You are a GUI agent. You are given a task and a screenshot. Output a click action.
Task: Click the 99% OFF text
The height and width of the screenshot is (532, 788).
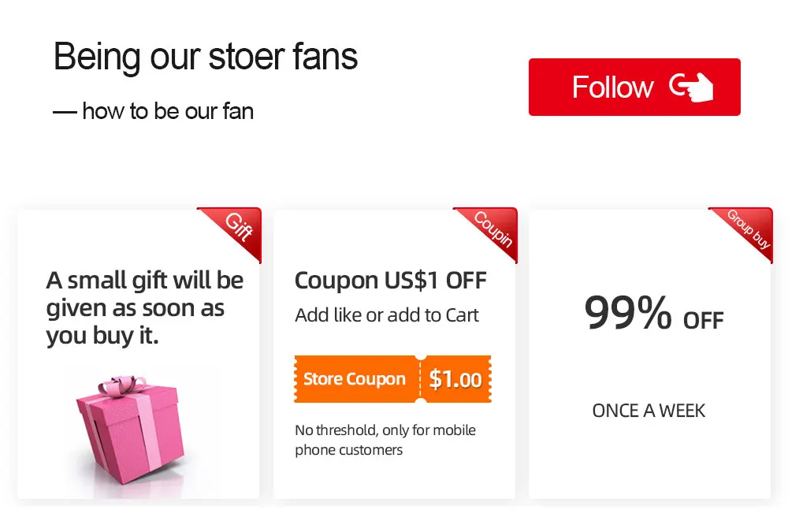pos(653,314)
